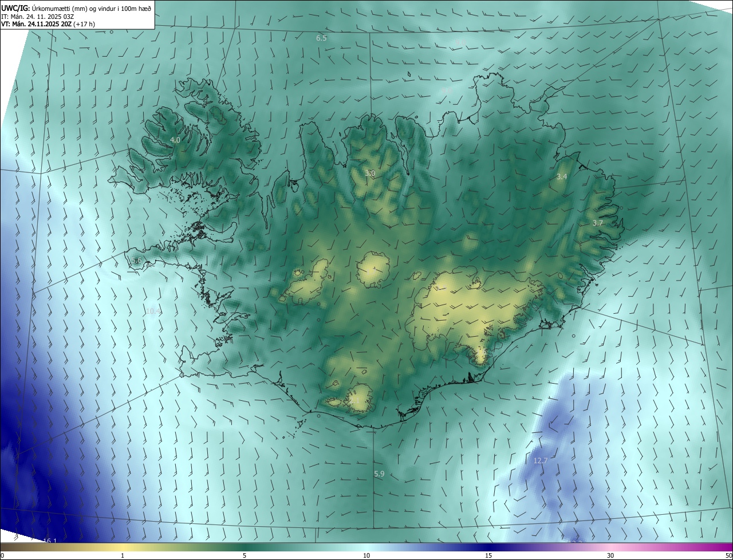733x560 pixels.
Task: Click the UWC/IG map title line
Action: pyautogui.click(x=76, y=8)
